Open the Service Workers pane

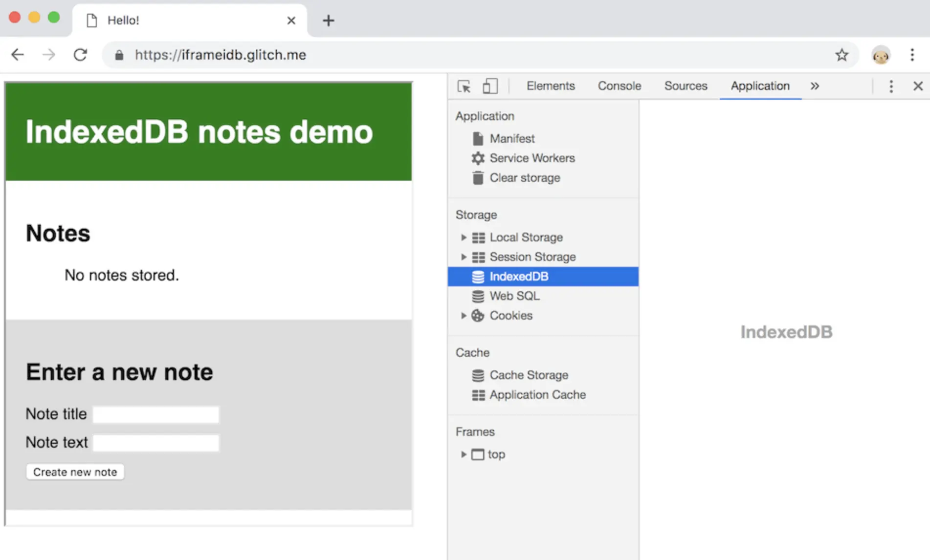[x=532, y=158]
